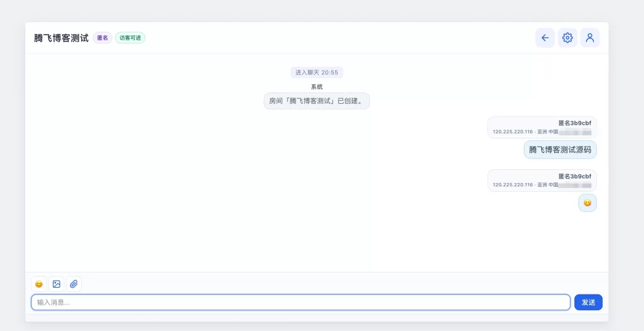This screenshot has width=644, height=331.
Task: Click the 系统 sender label
Action: click(316, 87)
